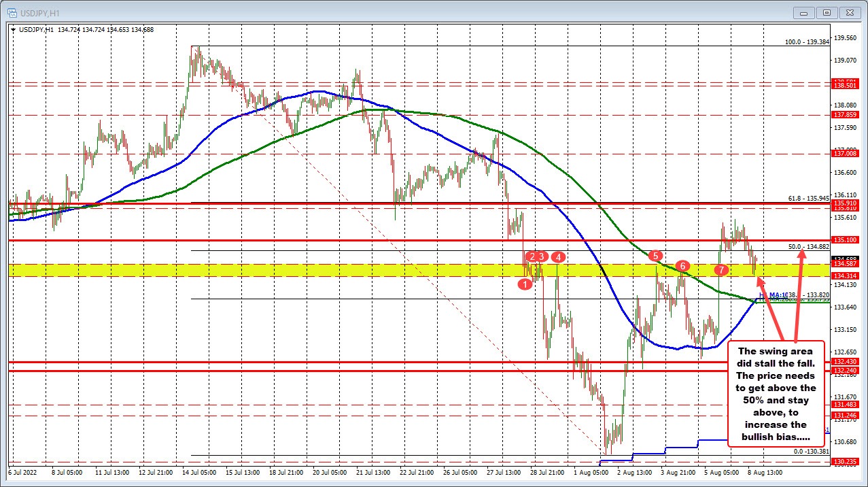Click the '8 Jul 05:00' time axis label
The height and width of the screenshot is (487, 868).
coord(68,472)
